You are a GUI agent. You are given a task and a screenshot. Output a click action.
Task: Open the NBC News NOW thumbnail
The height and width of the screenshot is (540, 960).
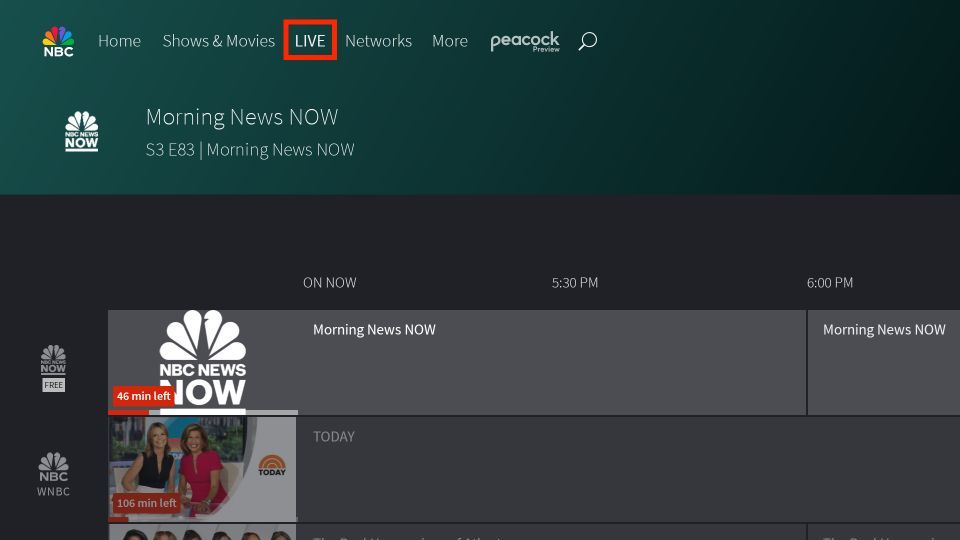pos(203,362)
